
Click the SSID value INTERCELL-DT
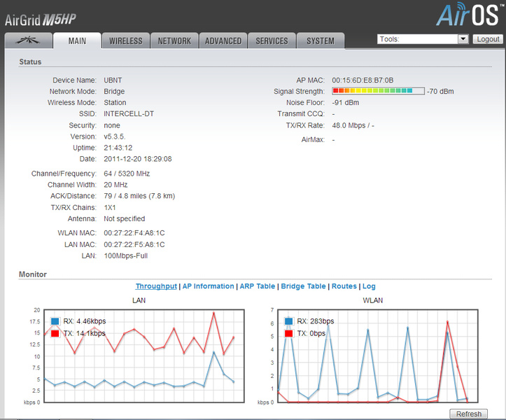[129, 113]
